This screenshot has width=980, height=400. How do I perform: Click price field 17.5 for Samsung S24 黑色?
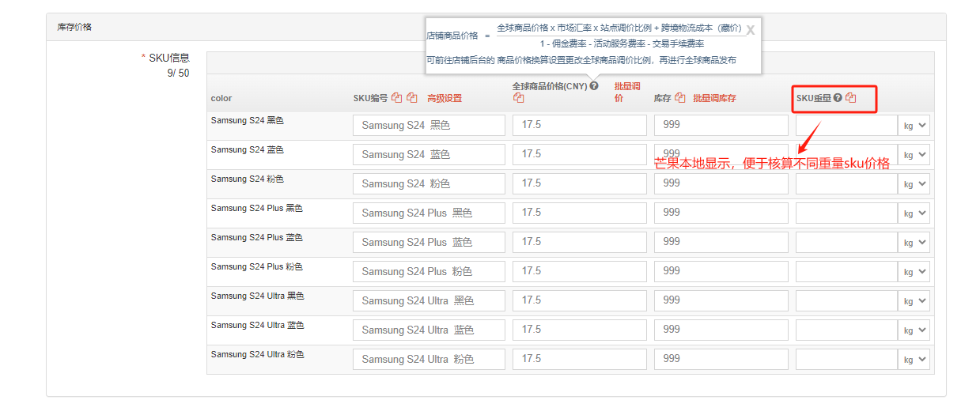pos(580,125)
